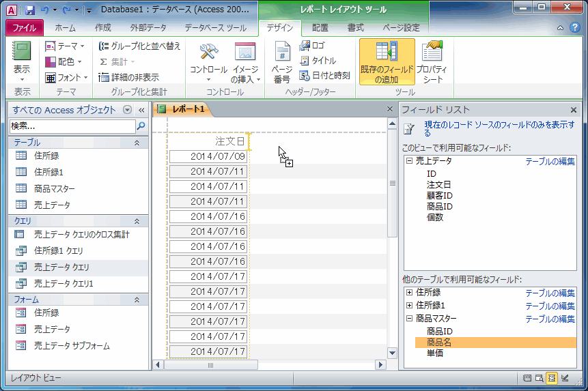Viewport: 588px width, 391px height.
Task: Click the report horizontal scrollbar thumb
Action: tap(211, 365)
